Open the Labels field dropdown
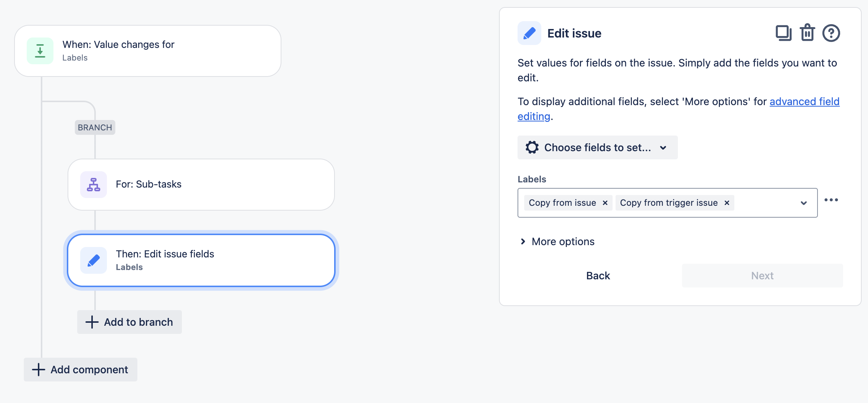This screenshot has height=403, width=868. tap(804, 203)
